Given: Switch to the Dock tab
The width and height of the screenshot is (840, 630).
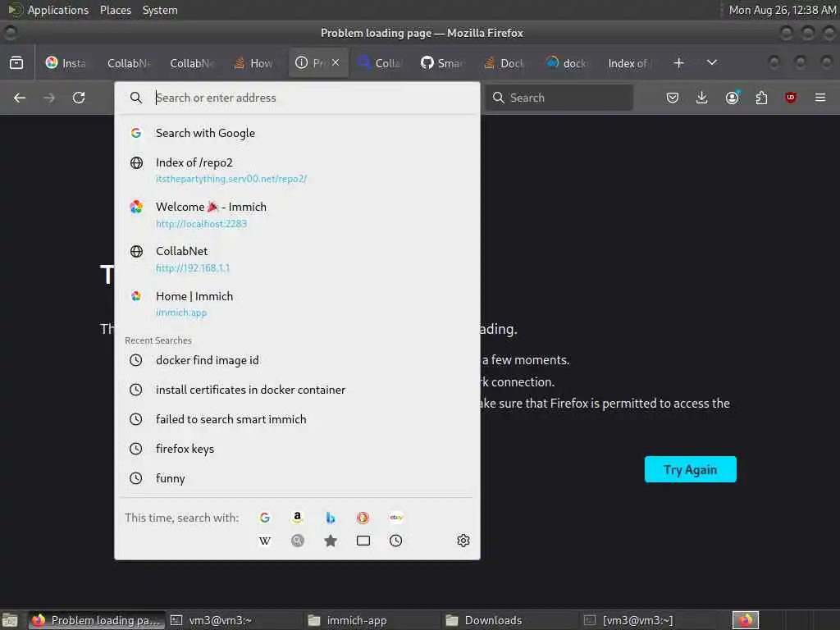Looking at the screenshot, I should (505, 62).
